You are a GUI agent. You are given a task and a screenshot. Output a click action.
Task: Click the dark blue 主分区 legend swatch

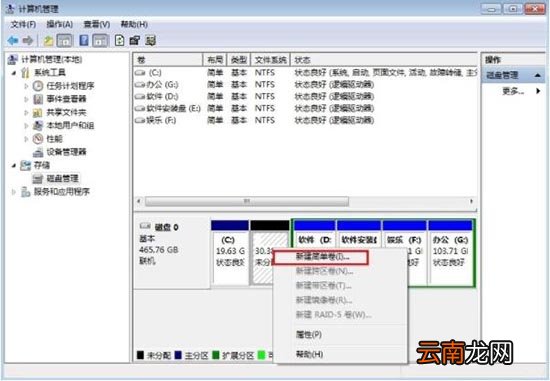pos(178,355)
